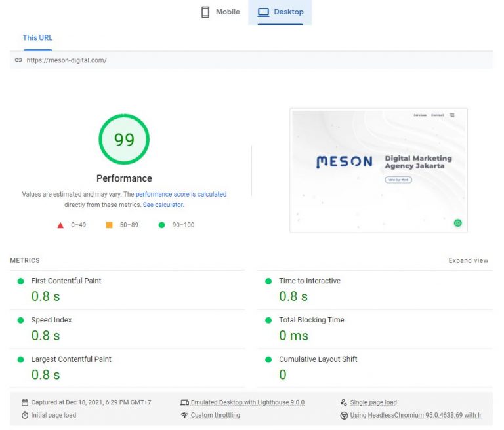The height and width of the screenshot is (430, 504).
Task: Click the green dot beside Speed Index
Action: tap(20, 321)
